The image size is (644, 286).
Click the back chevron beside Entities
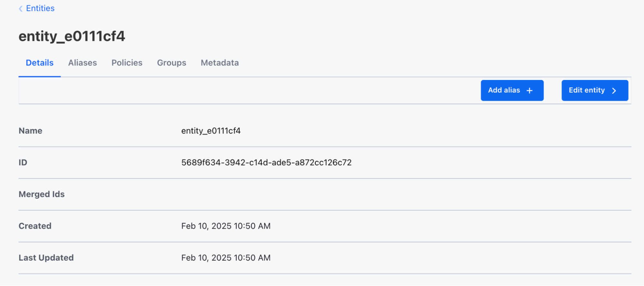20,8
